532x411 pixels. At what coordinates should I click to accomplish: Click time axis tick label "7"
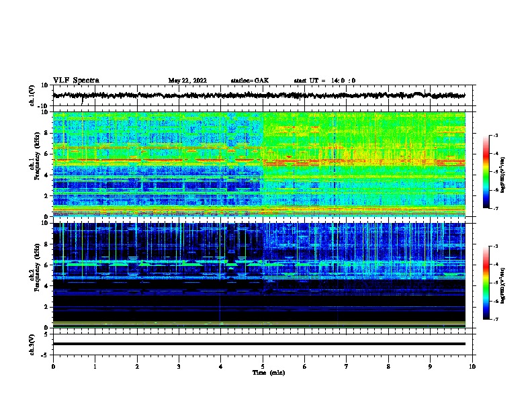coord(347,367)
